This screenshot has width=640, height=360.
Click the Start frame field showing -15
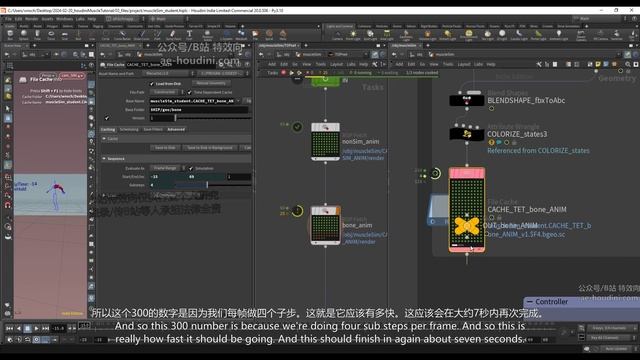click(167, 176)
